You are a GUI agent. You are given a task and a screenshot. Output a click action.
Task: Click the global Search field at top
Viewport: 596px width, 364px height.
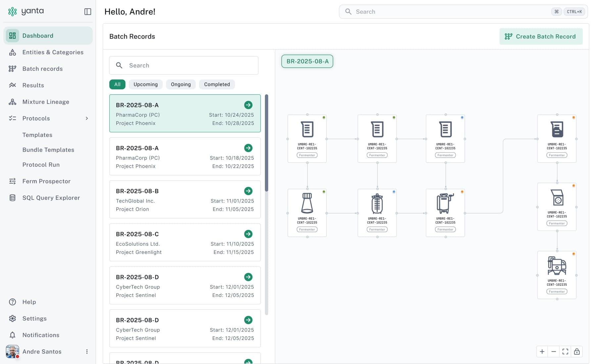[x=463, y=12]
